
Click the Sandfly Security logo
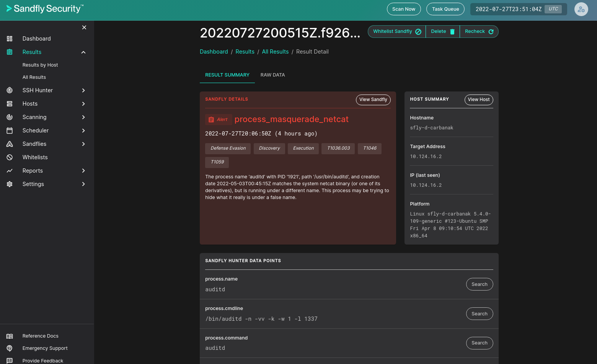[x=45, y=8]
